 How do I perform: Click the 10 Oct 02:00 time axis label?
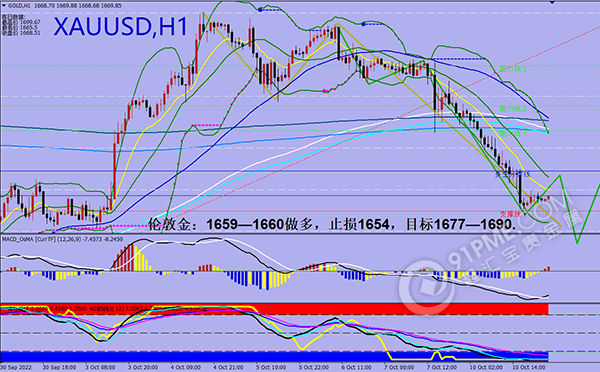(486, 367)
